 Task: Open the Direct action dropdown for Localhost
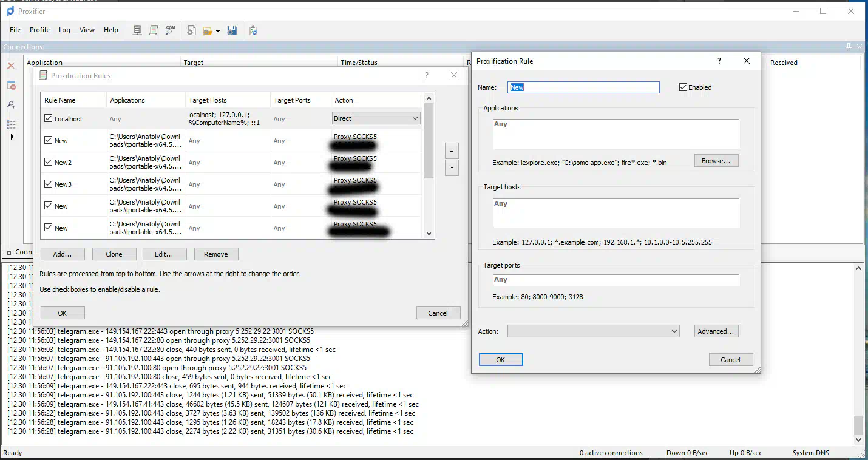376,118
